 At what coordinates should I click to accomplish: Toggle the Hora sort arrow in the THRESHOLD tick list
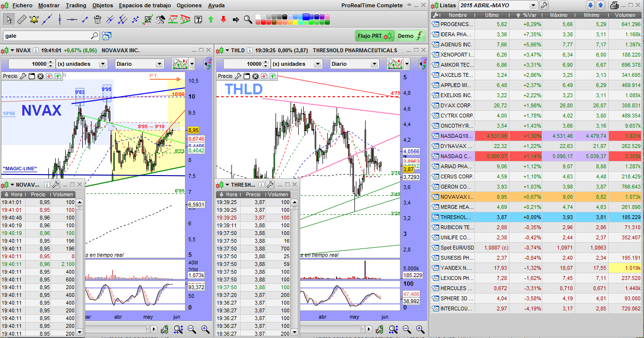(222, 194)
